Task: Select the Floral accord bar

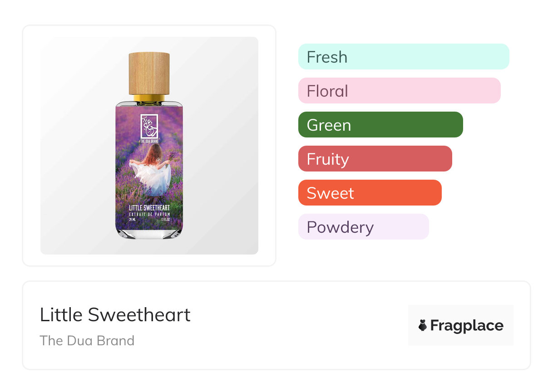Action: click(399, 91)
